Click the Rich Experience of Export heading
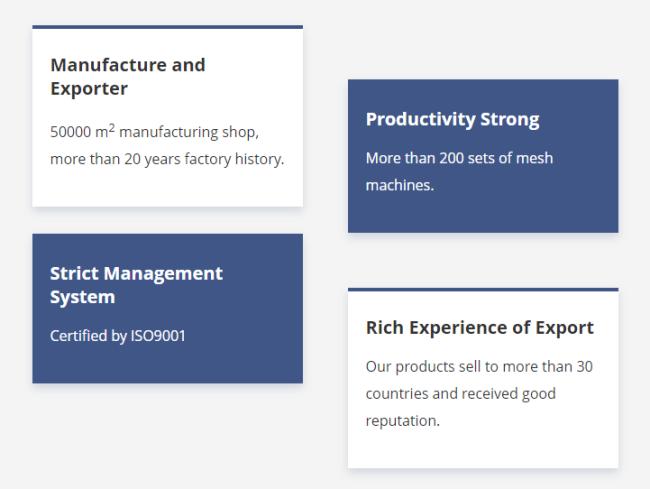Screen dimensions: 650x489 point(480,328)
